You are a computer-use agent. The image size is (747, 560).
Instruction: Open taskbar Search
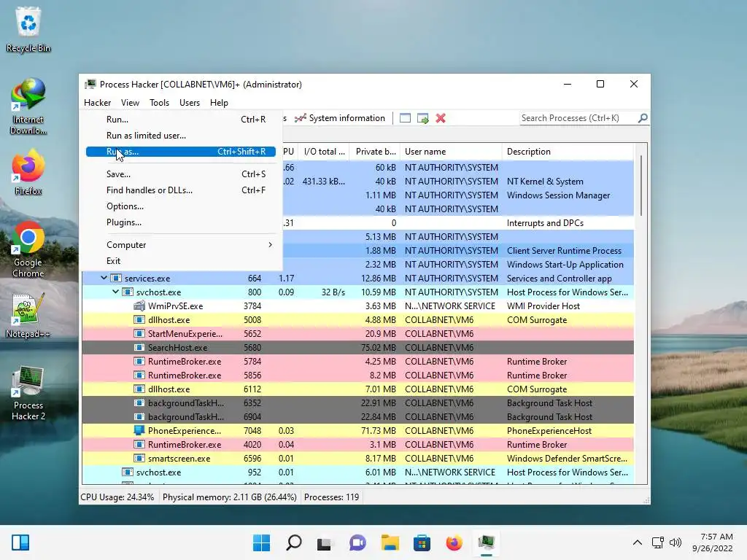pos(293,542)
